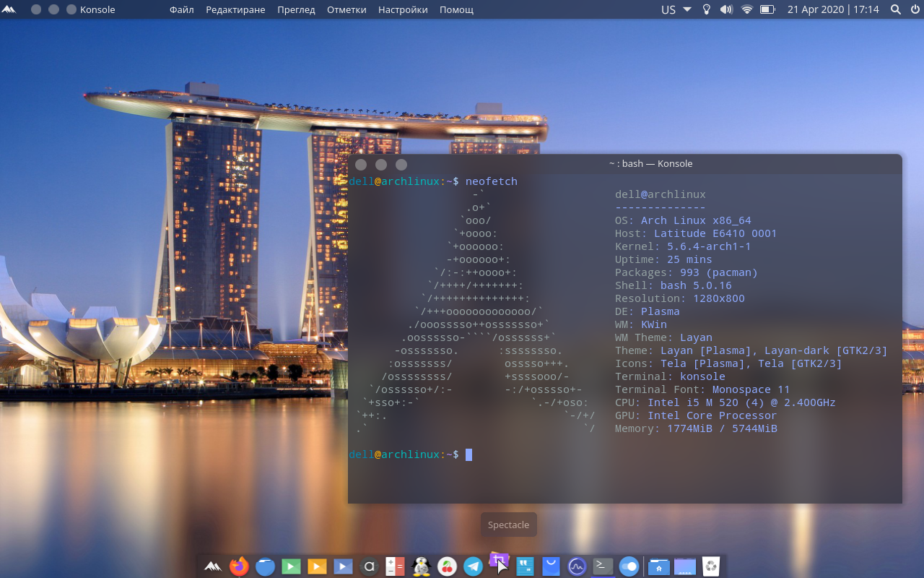Open the blue quotation-marks app in dock

pos(525,566)
